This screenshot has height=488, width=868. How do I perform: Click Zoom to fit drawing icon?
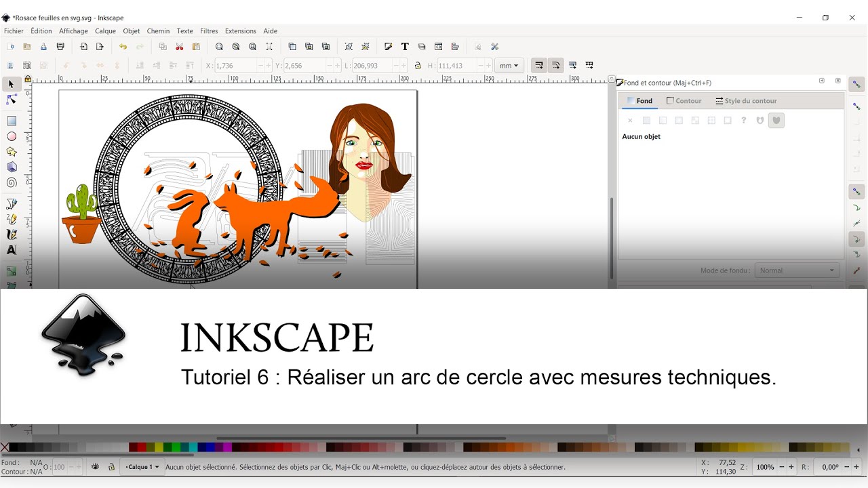coord(236,47)
